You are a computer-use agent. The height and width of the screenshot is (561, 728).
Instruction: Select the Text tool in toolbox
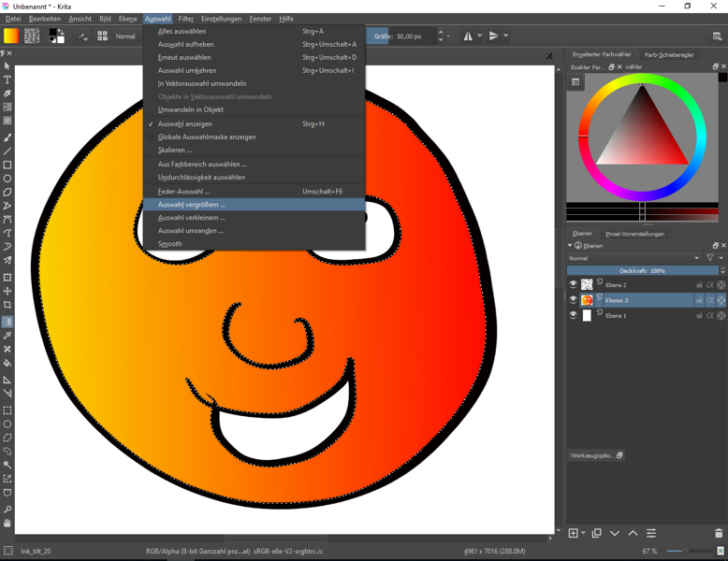(7, 80)
